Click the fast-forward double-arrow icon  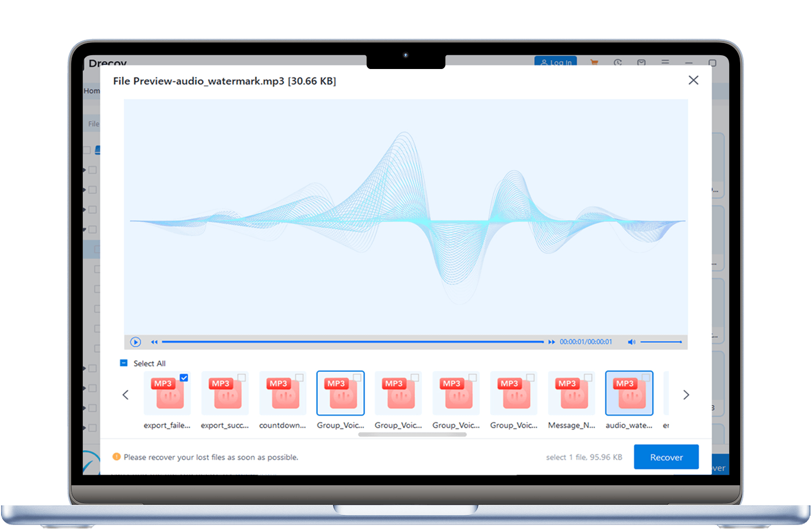pyautogui.click(x=551, y=342)
